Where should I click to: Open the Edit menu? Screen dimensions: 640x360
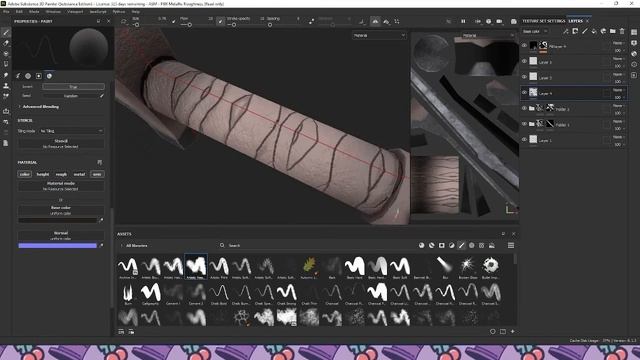point(19,11)
